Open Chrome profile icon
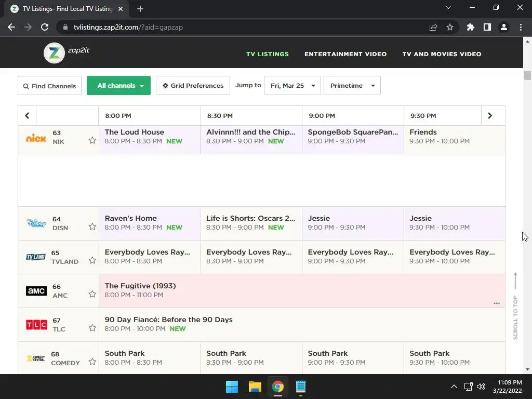Viewport: 532px width, 399px height. coord(504,27)
